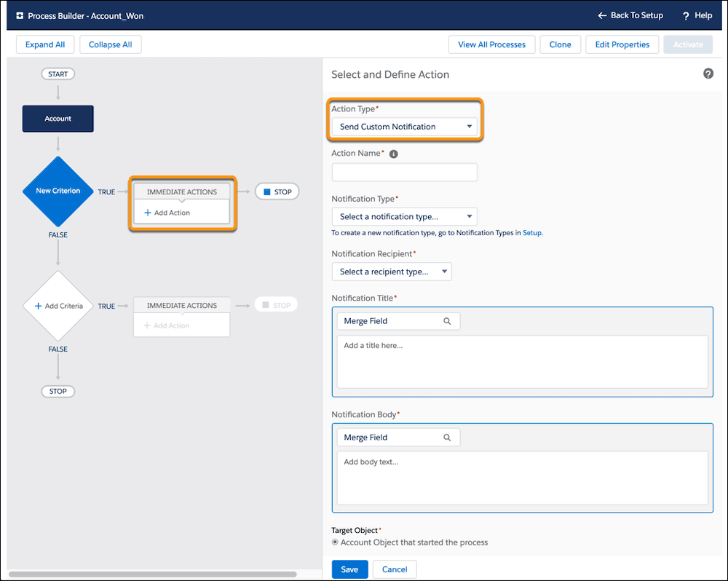Cancel the action definition
Viewport: 728px width, 581px height.
pos(395,569)
